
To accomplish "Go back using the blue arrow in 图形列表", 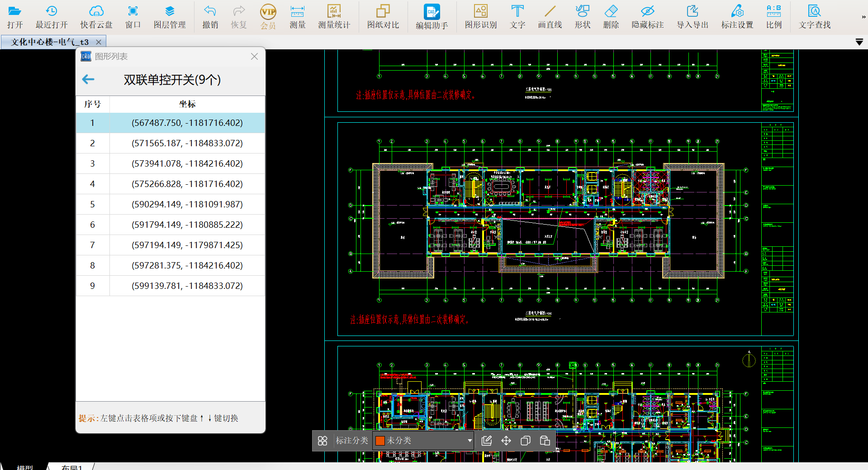I will 88,80.
